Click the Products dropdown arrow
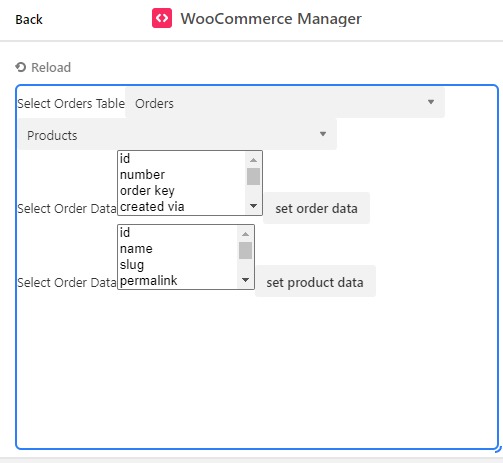 323,134
